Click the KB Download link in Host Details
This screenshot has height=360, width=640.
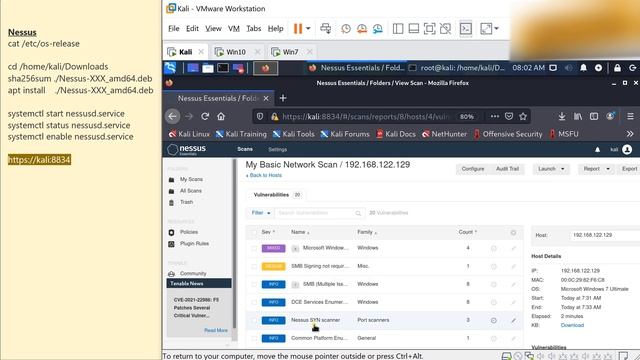[572, 325]
